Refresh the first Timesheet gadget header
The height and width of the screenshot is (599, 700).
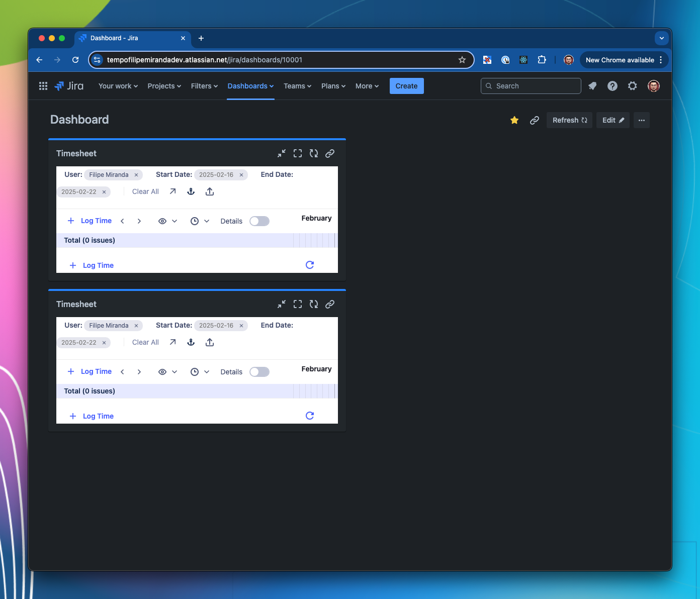tap(314, 153)
